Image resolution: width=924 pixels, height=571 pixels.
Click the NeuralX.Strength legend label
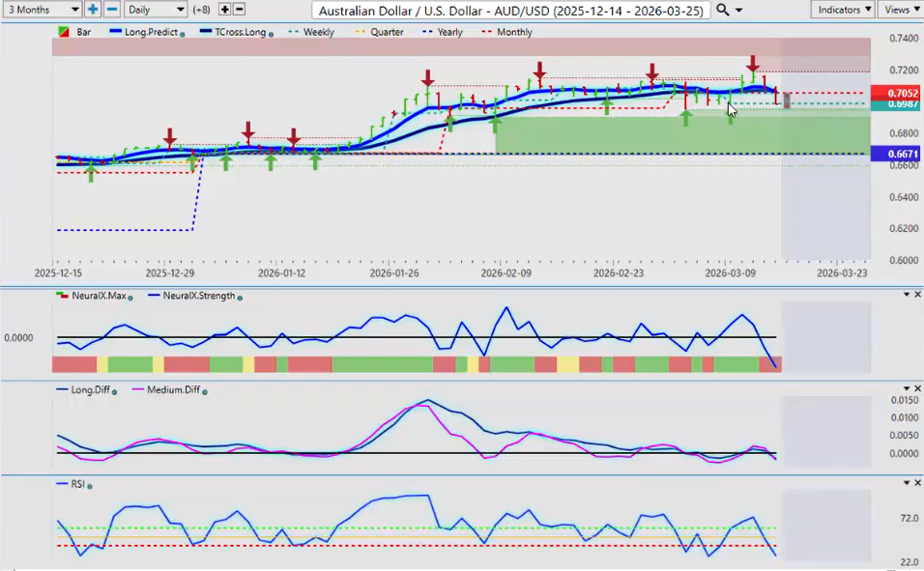[198, 296]
